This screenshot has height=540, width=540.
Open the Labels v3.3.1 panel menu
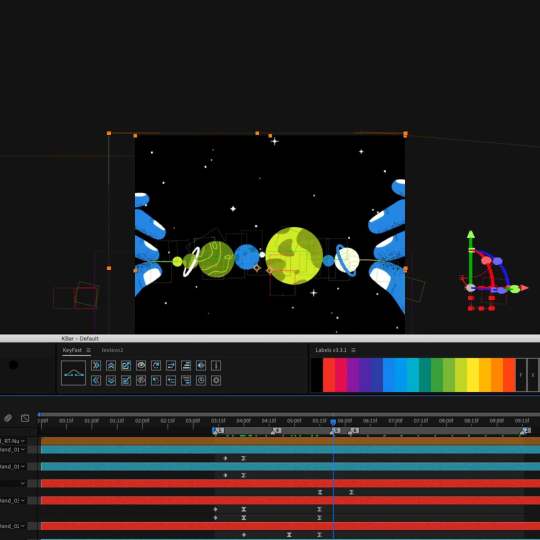point(353,350)
